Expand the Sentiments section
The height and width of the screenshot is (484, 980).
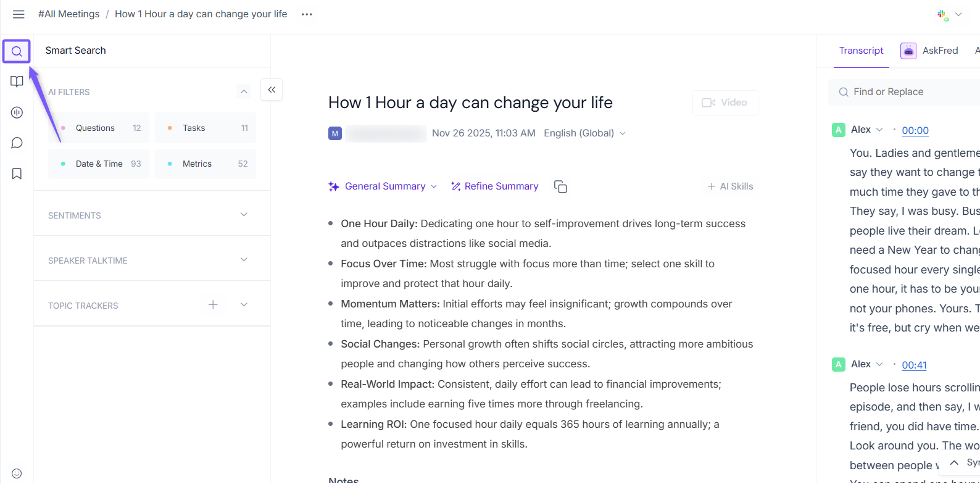(x=244, y=215)
